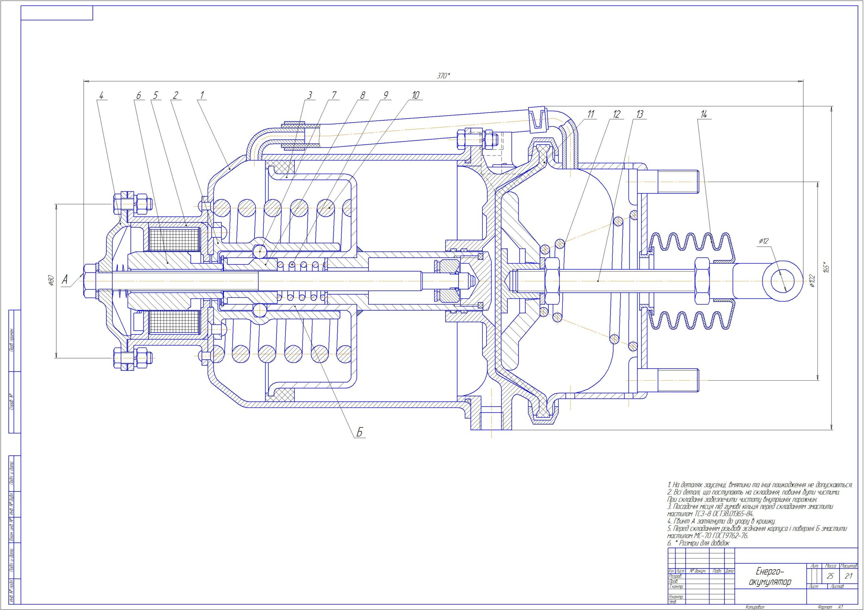This screenshot has height=610, width=868.
Task: Click the diameter dimension "ø102"
Action: pos(812,281)
